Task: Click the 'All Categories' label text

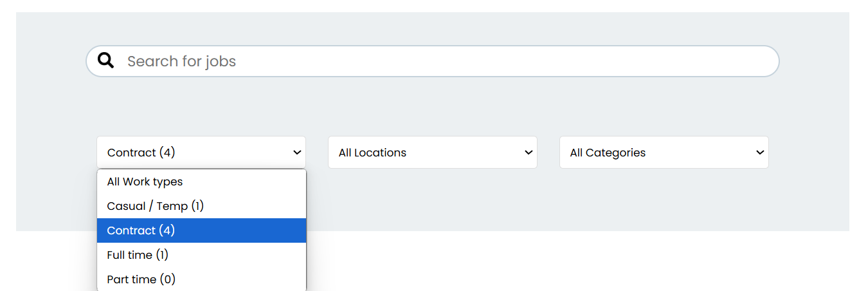Action: [608, 153]
